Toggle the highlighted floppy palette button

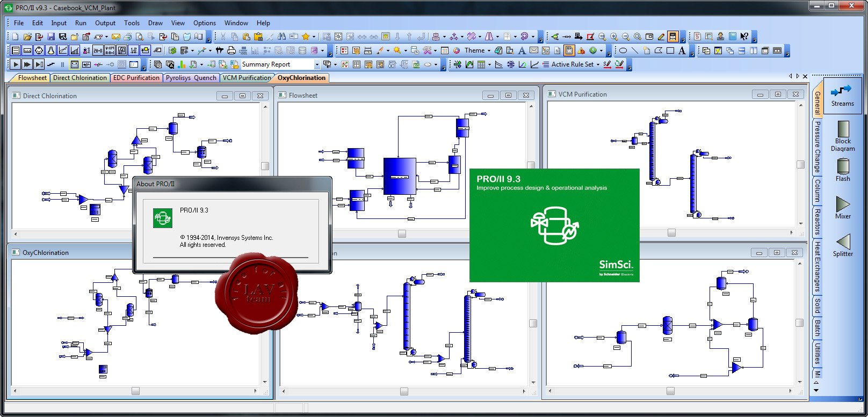point(673,36)
